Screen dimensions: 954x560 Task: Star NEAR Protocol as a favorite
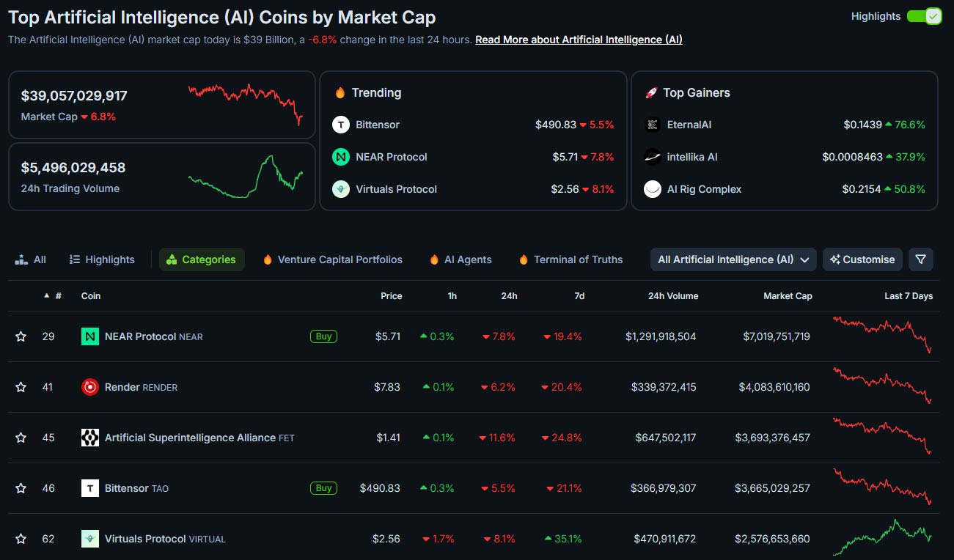click(21, 336)
